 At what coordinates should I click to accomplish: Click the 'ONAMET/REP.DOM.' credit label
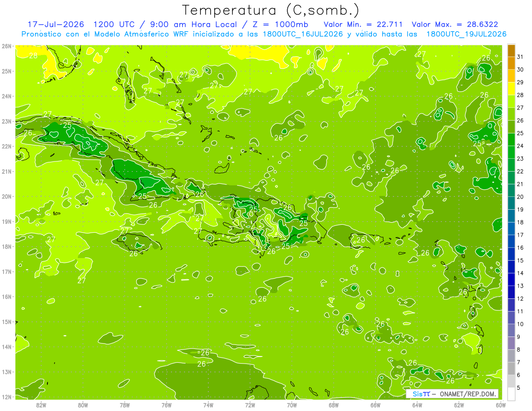[x=468, y=394]
